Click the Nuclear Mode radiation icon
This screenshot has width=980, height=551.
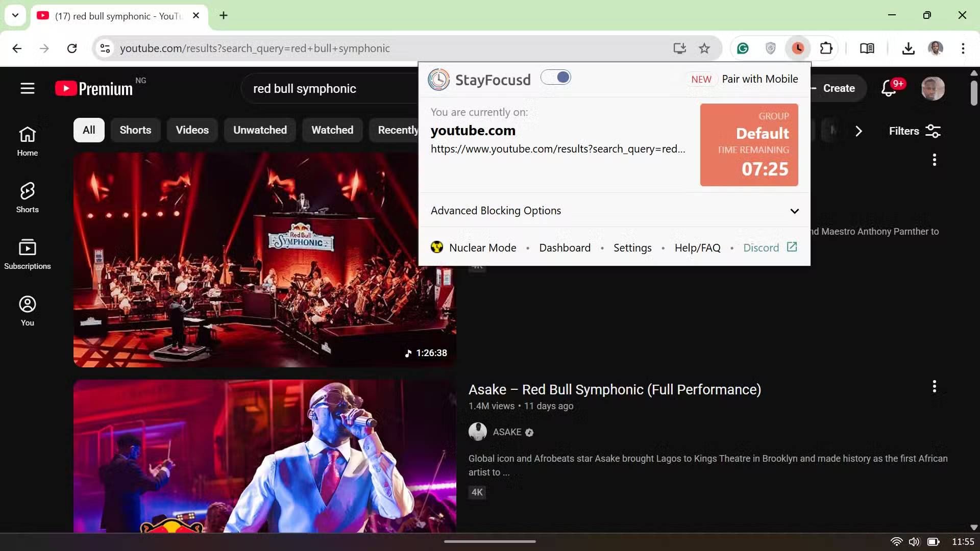[x=437, y=247]
